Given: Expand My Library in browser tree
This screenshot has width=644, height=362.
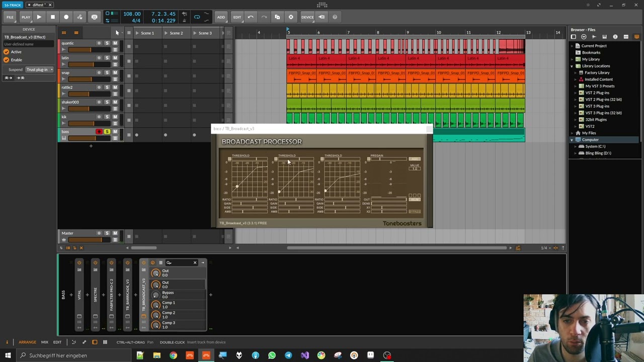Looking at the screenshot, I should coord(572,59).
